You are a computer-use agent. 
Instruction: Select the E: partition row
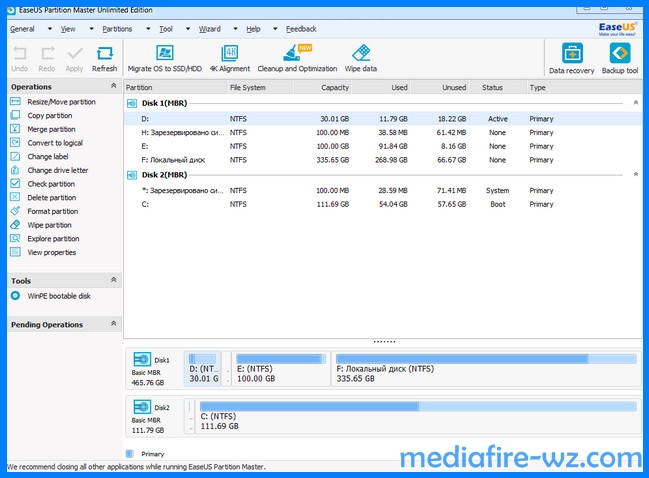click(x=383, y=146)
